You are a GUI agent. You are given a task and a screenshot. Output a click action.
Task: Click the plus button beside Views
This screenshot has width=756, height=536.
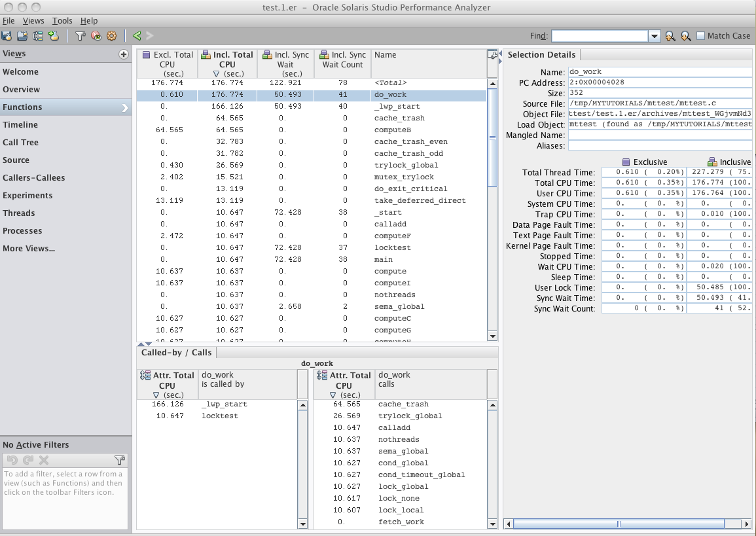coord(123,54)
